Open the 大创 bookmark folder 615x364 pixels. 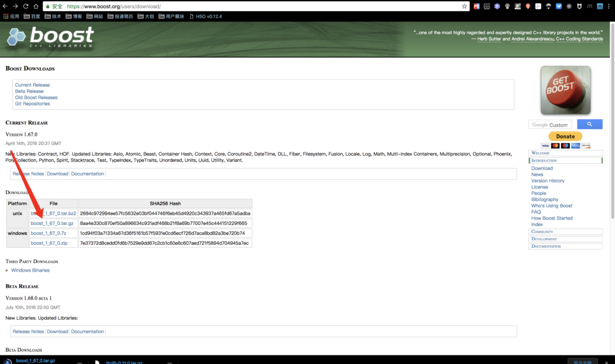click(146, 17)
